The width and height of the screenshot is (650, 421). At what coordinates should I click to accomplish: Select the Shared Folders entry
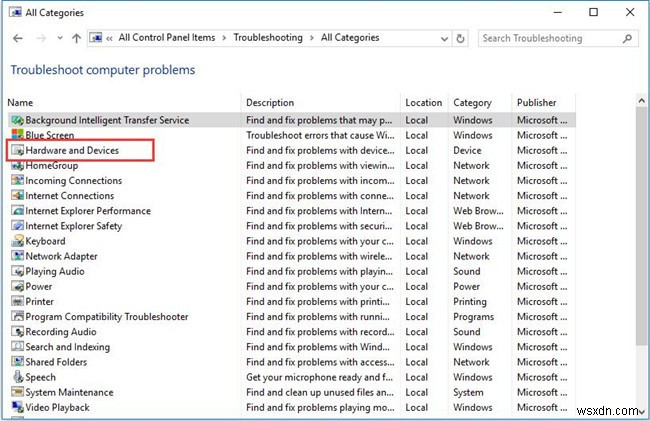56,362
